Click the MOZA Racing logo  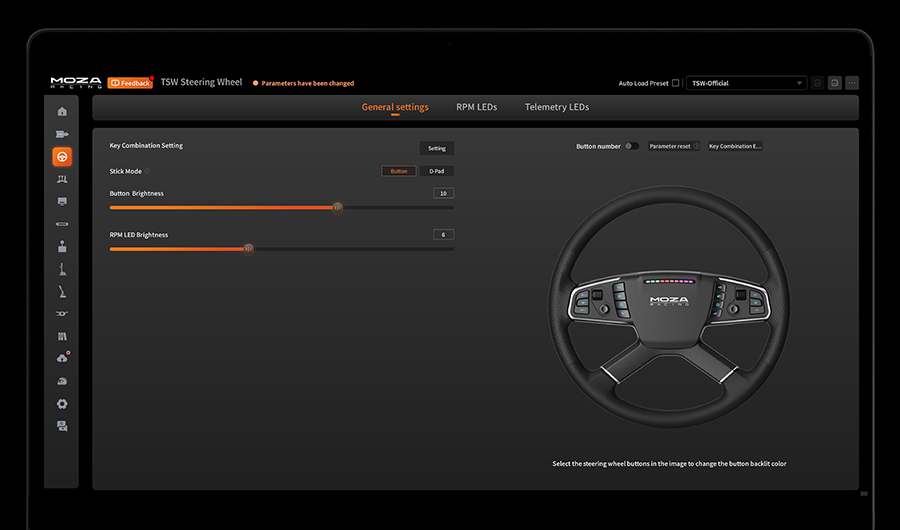click(76, 83)
